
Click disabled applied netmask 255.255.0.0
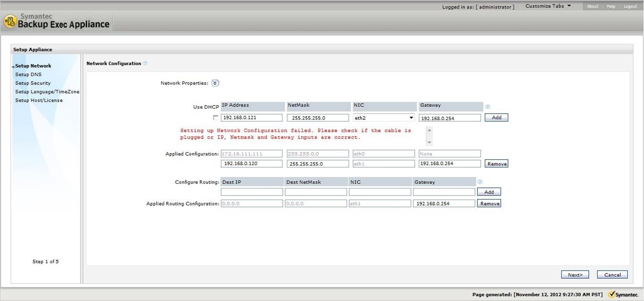pos(318,154)
